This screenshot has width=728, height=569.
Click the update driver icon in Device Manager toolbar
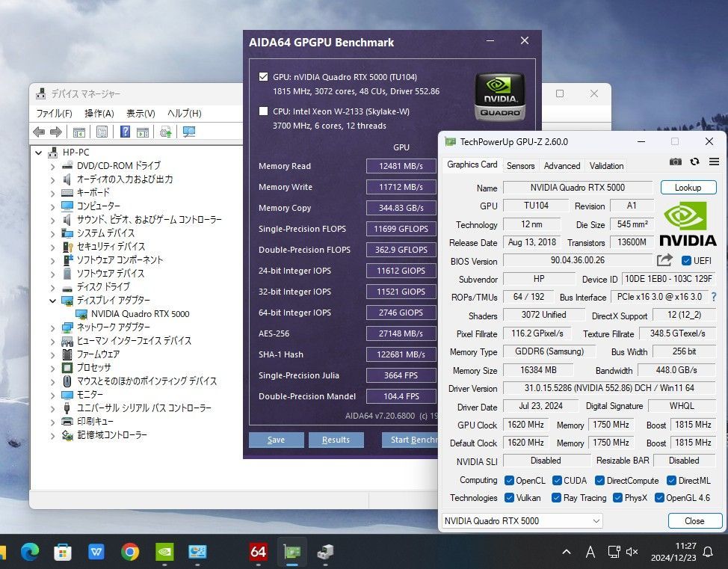tap(165, 132)
